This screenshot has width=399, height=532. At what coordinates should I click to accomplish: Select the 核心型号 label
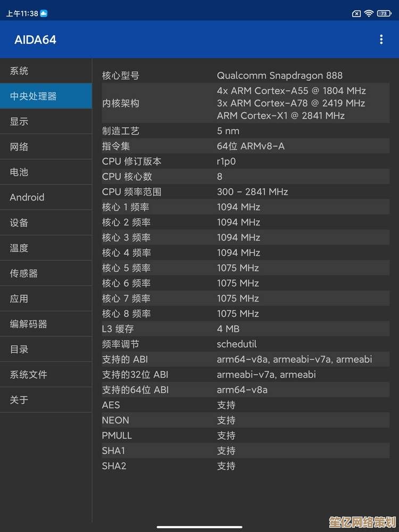coord(120,76)
